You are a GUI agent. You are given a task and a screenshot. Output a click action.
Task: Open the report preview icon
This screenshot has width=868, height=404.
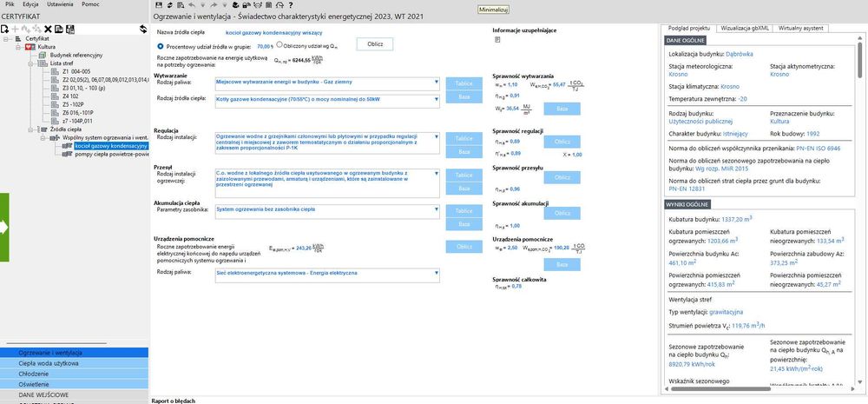[181, 5]
